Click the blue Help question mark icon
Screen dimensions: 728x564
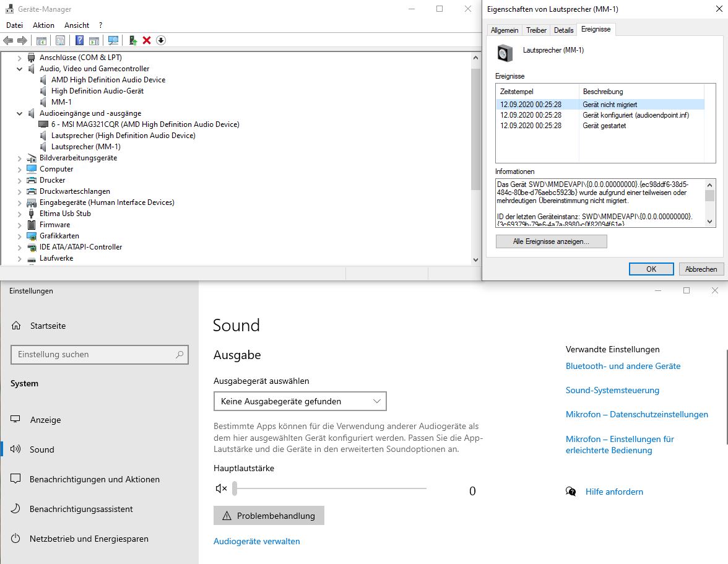coord(79,40)
